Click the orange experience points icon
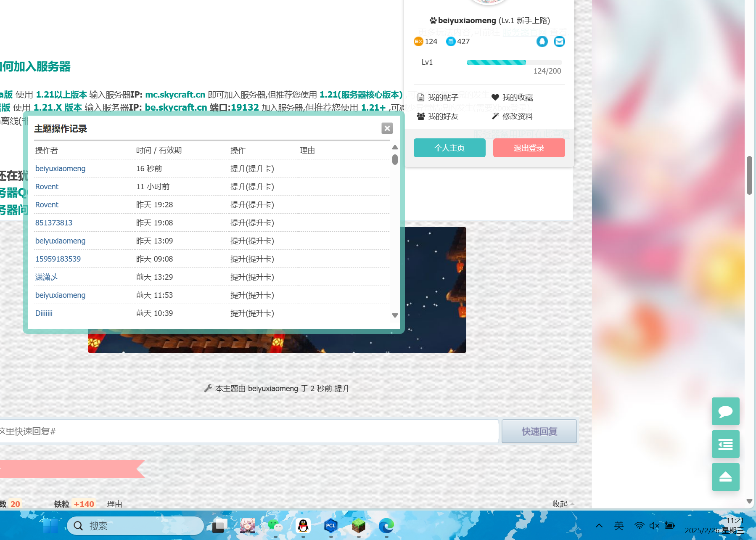Screen dimensions: 756x540 pyautogui.click(x=418, y=41)
